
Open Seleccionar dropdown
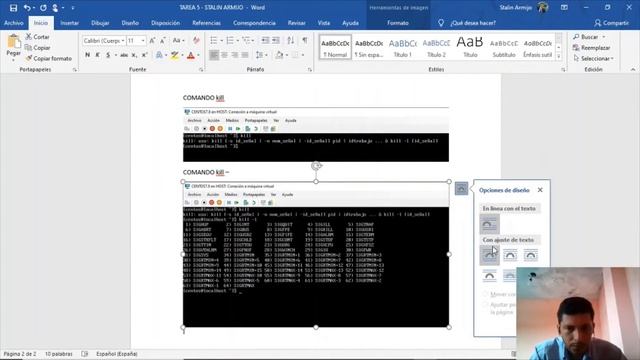593,58
